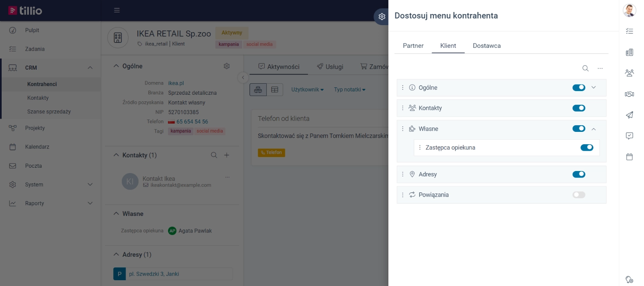644x286 pixels.
Task: Switch to the Dostawca tab
Action: tap(487, 46)
